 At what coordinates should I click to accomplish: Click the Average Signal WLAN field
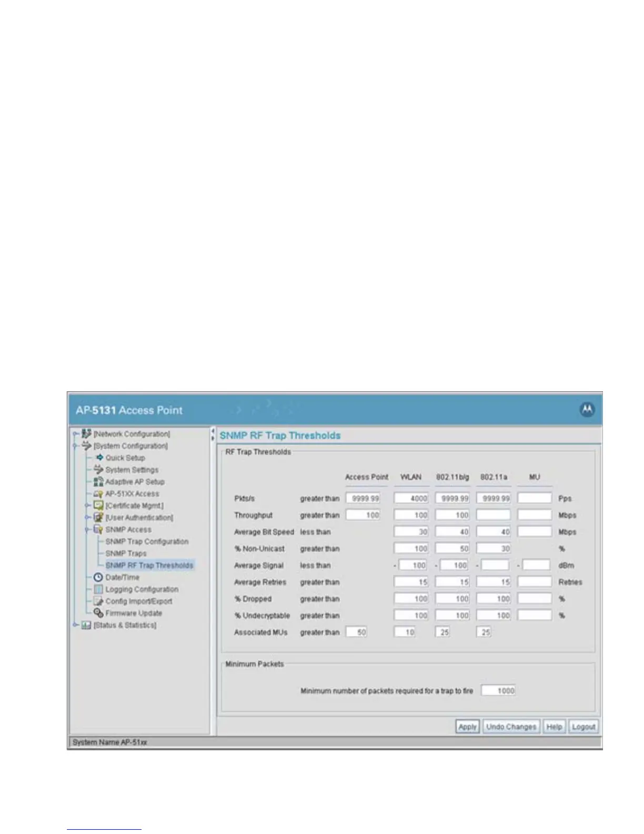[413, 565]
